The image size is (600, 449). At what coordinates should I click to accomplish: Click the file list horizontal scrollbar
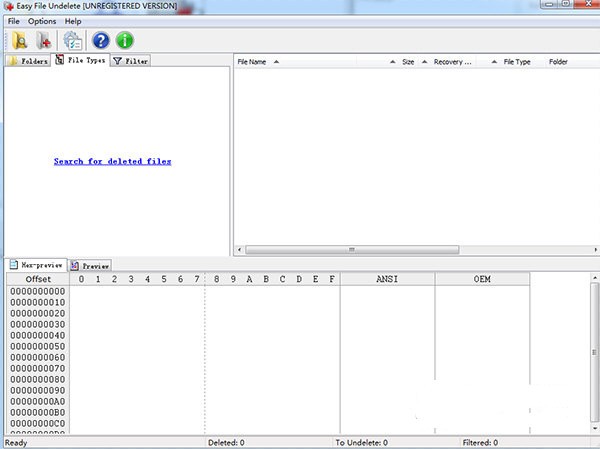coord(350,249)
